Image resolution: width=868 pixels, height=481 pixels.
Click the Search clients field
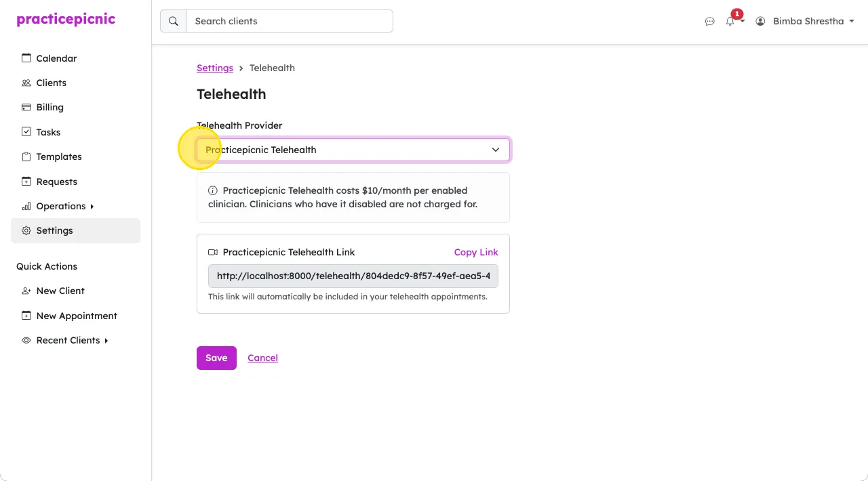pos(290,21)
